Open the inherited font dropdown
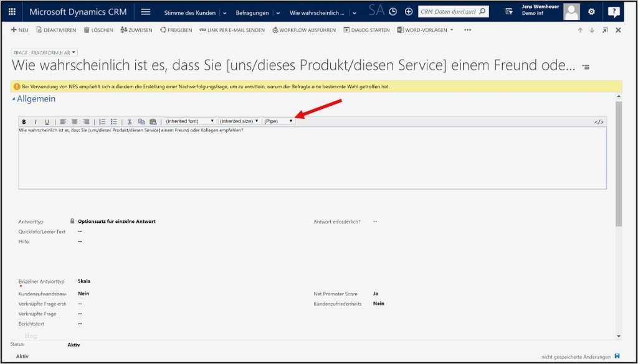Screen dimensions: 638x364 [189, 121]
